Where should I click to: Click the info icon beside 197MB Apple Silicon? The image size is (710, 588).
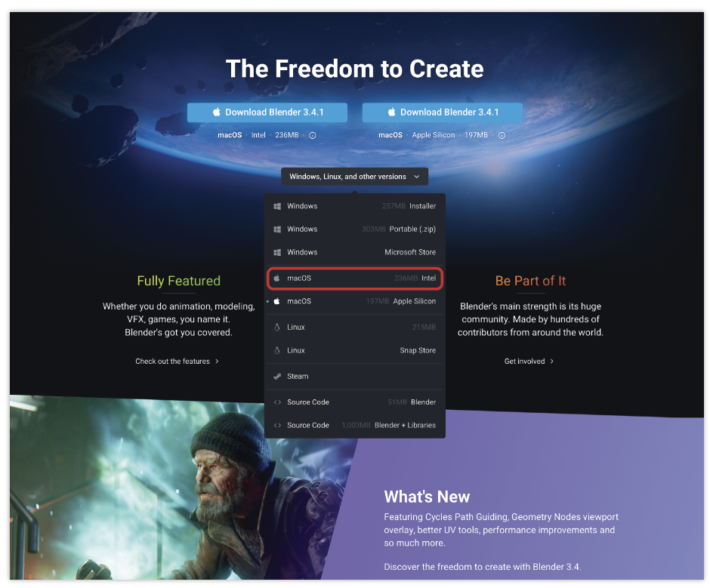502,135
